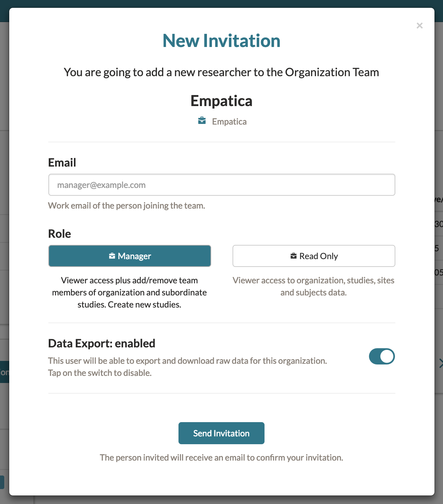Click the Email field label
Viewport: 443px width, 504px height.
pyautogui.click(x=62, y=163)
